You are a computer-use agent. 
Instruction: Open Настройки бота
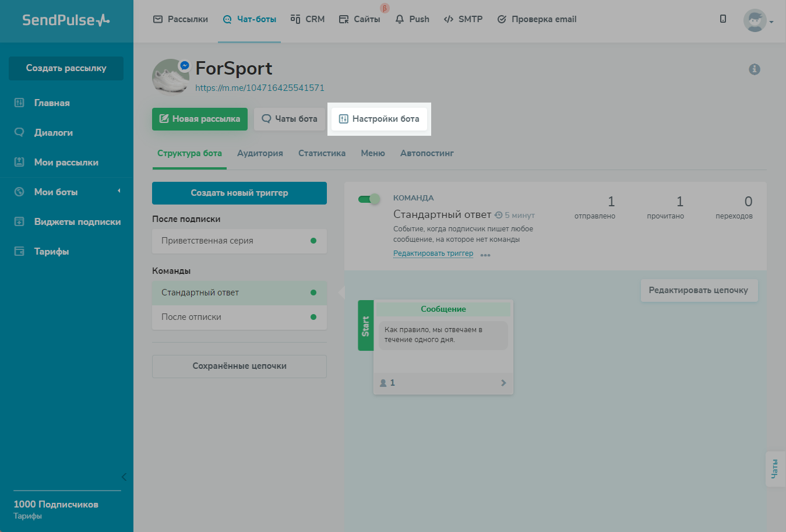[x=379, y=119]
